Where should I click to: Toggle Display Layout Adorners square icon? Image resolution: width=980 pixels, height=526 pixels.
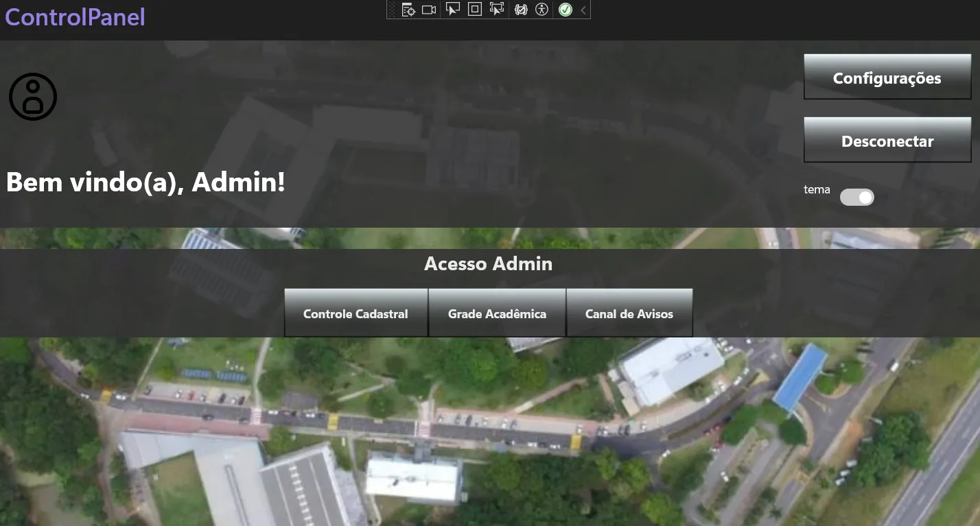tap(474, 10)
